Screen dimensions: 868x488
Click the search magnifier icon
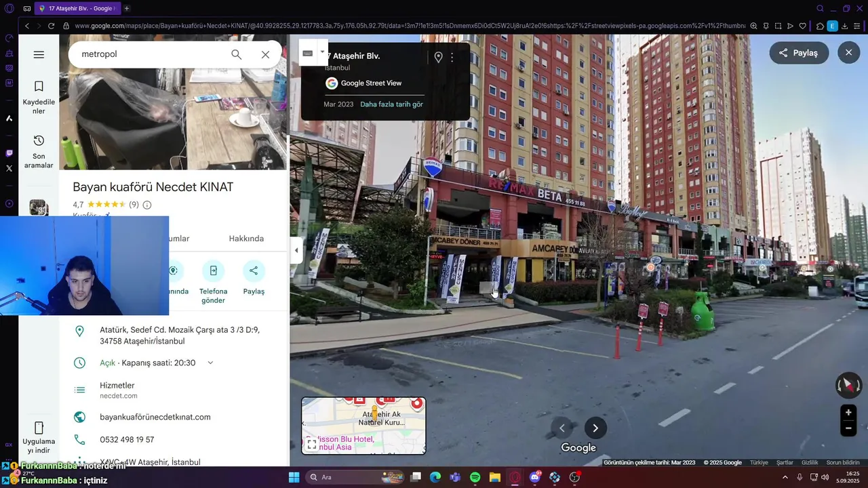(x=236, y=54)
